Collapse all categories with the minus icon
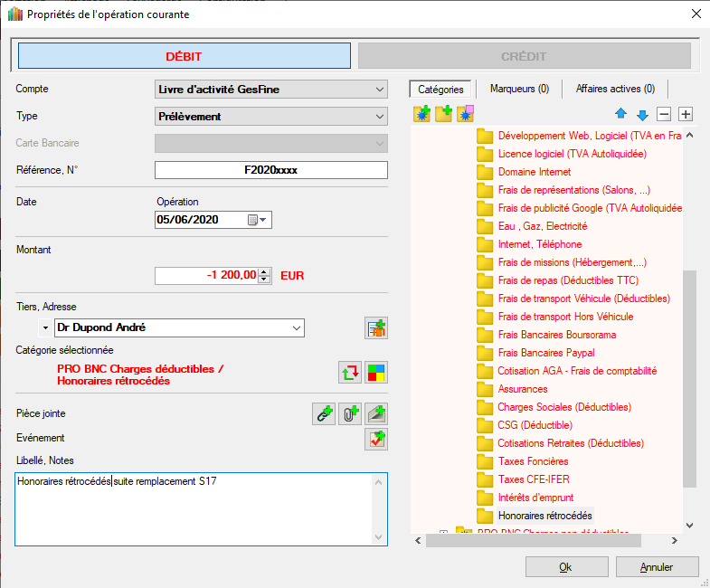 point(664,114)
